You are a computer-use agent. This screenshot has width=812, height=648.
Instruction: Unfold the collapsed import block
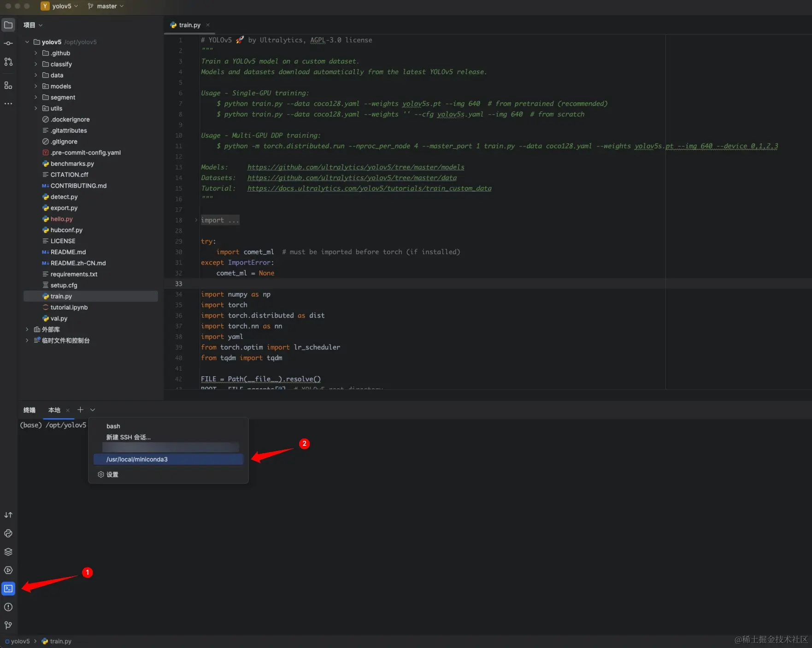coord(196,220)
